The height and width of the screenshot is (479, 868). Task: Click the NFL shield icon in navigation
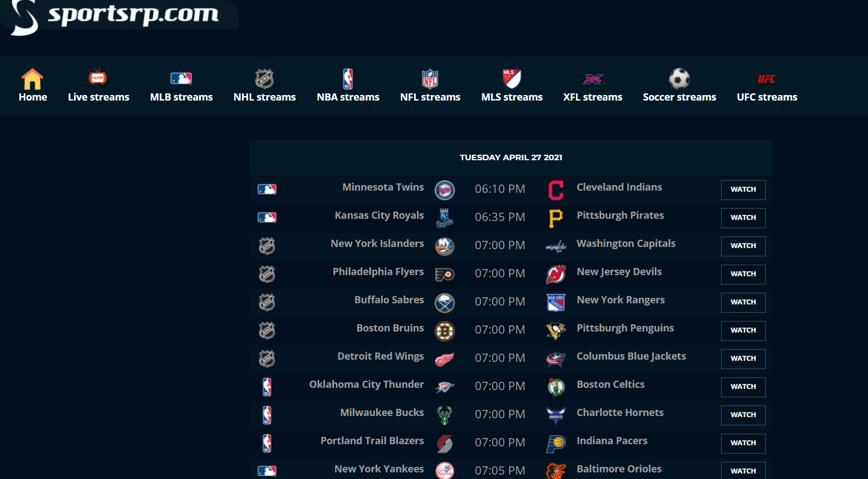pyautogui.click(x=430, y=79)
